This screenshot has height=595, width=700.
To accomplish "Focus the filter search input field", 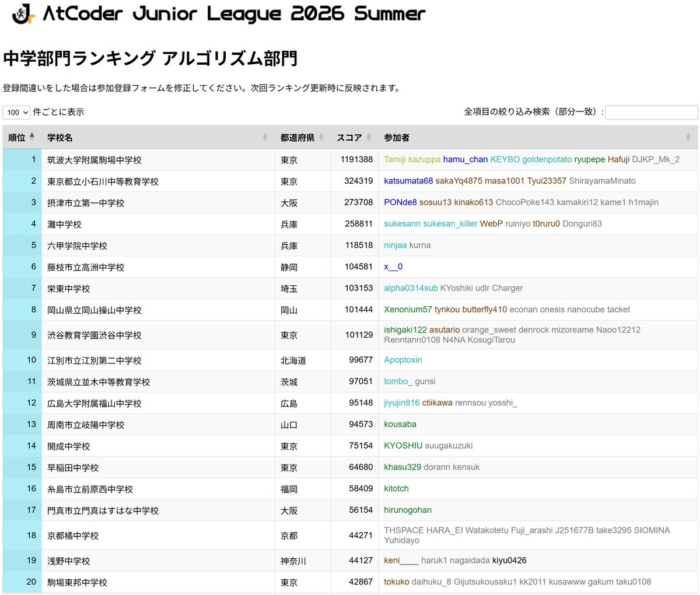I will pos(652,112).
